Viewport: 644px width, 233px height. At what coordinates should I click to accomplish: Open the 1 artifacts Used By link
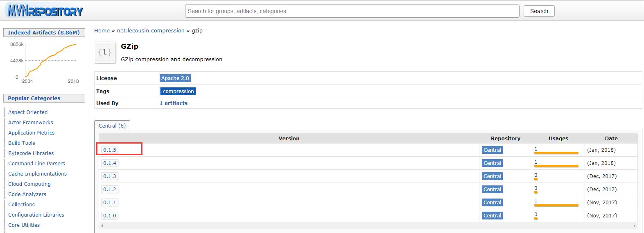click(x=174, y=103)
